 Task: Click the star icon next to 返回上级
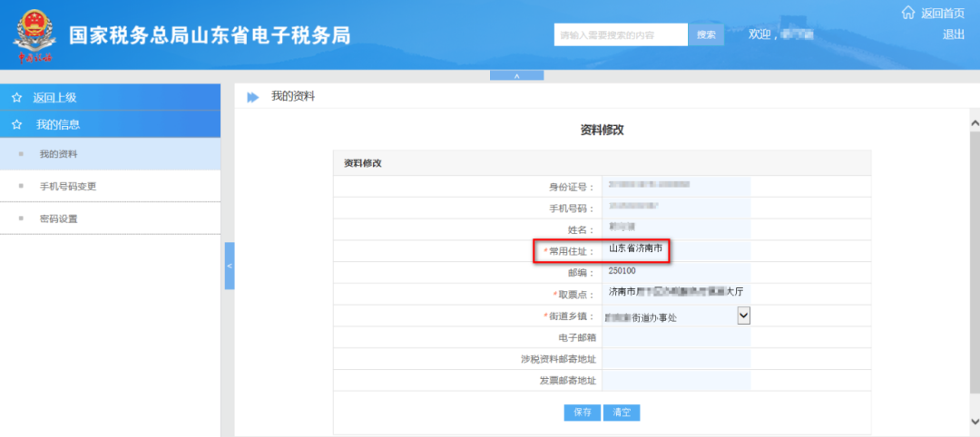[17, 98]
